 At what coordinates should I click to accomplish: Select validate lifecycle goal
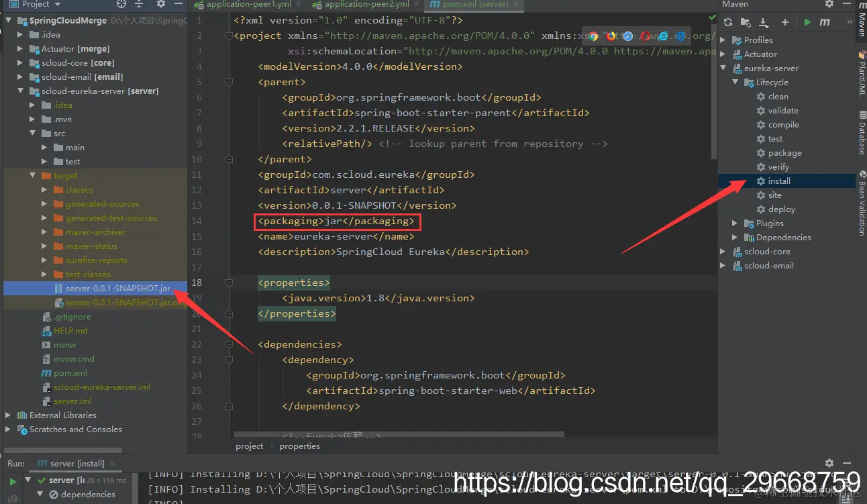(777, 110)
